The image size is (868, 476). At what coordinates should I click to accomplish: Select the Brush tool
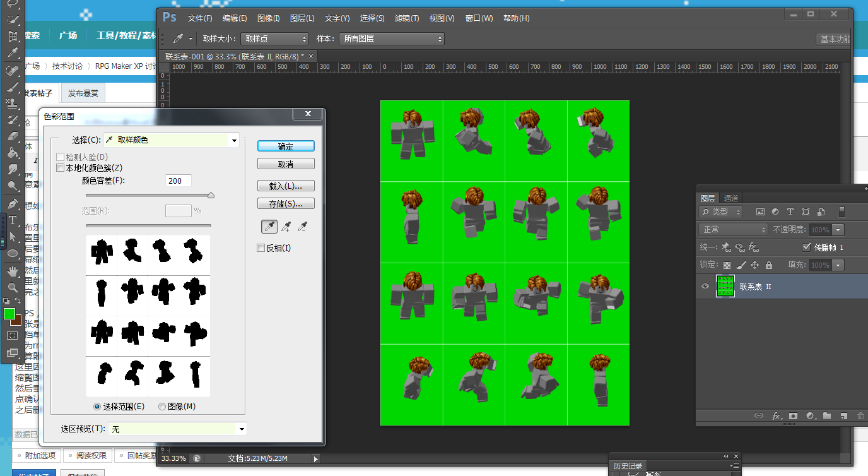12,86
